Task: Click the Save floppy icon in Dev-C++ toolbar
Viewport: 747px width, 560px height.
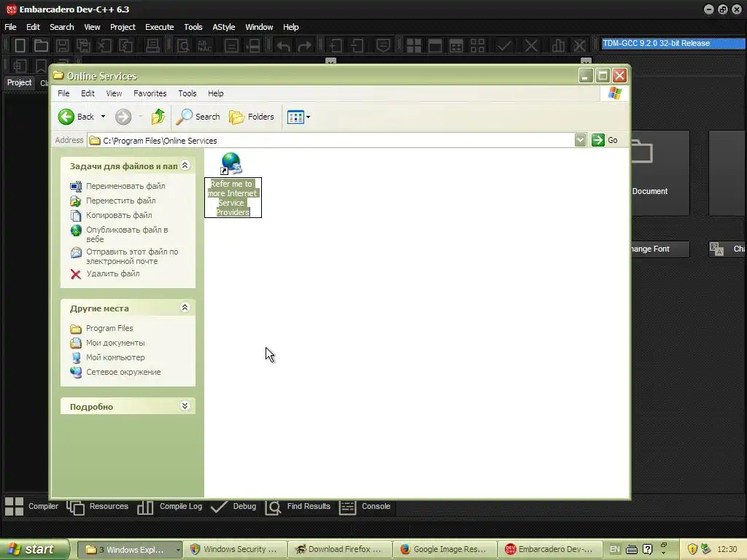Action: pos(63,46)
